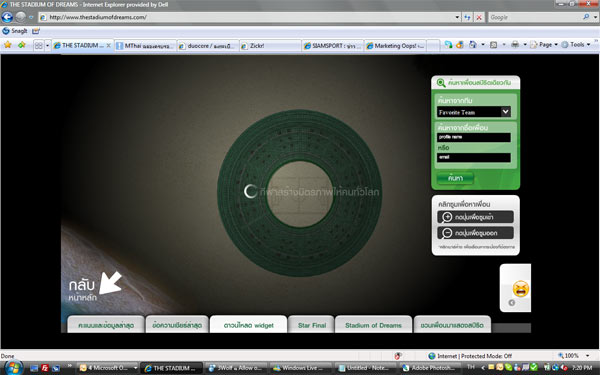Click the browser Forward arrow button
Screen dimensions: 600x375
(x=21, y=17)
